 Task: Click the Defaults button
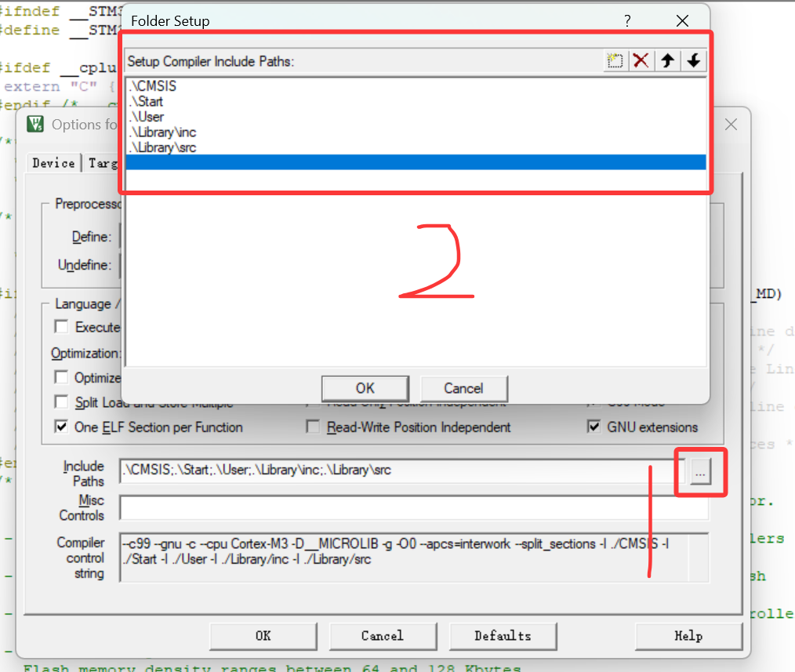503,636
